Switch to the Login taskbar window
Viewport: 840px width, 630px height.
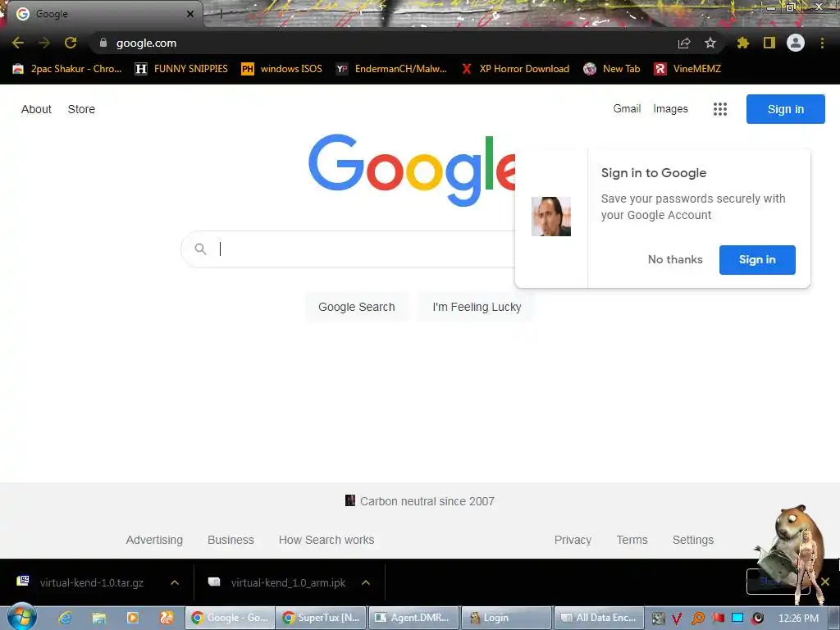[x=506, y=618]
